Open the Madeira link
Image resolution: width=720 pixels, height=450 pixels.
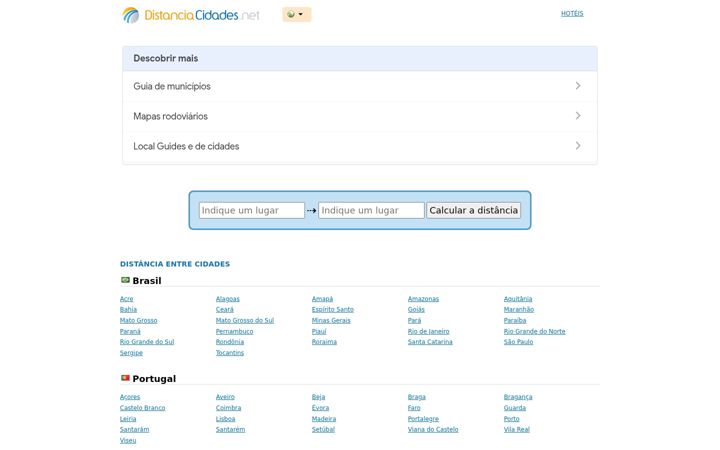click(324, 419)
